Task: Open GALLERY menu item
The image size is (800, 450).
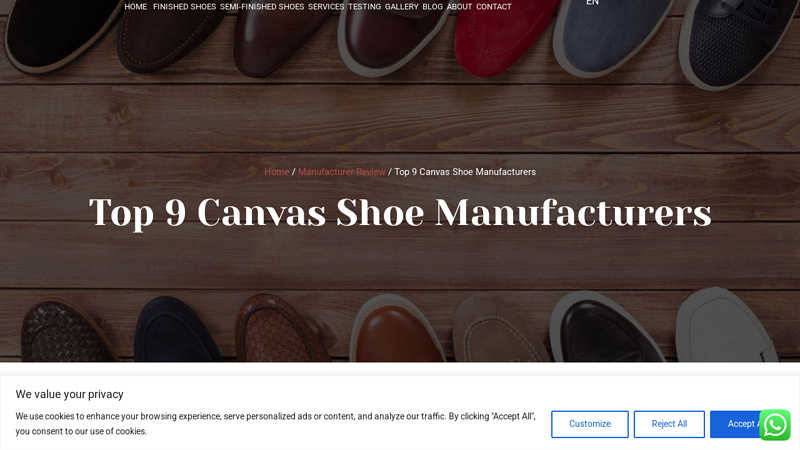Action: (402, 7)
